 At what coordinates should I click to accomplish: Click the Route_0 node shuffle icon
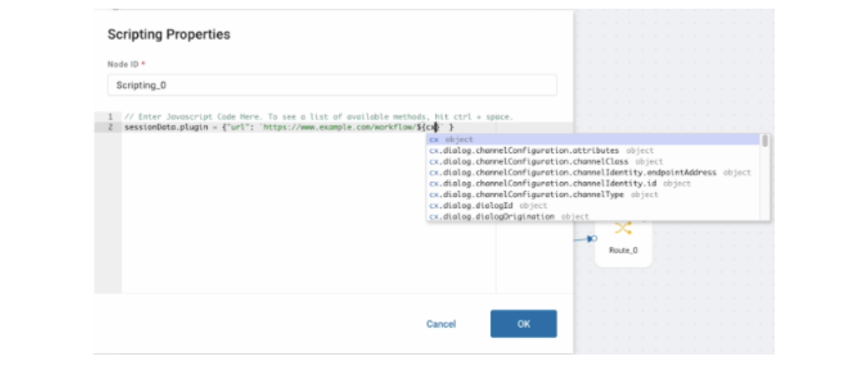tap(623, 229)
